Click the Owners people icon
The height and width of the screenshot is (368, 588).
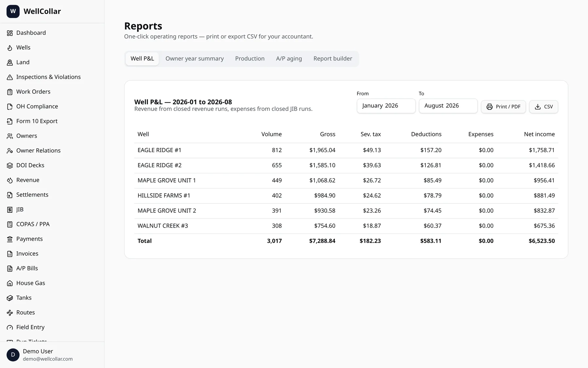[x=10, y=136]
